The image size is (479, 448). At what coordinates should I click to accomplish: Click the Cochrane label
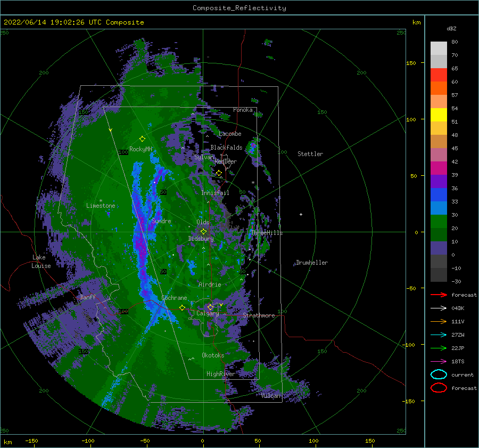pyautogui.click(x=174, y=298)
